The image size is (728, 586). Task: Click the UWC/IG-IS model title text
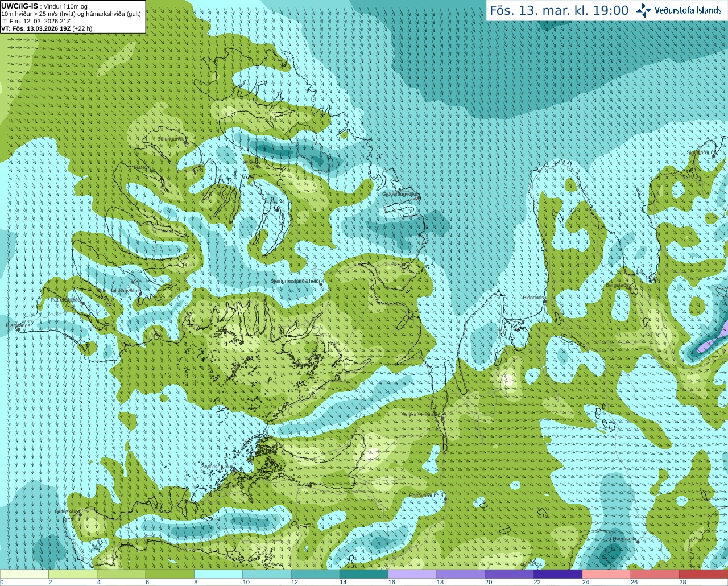pos(19,6)
